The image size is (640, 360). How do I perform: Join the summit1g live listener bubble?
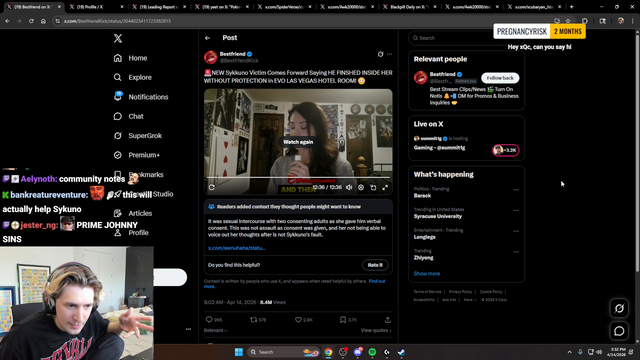[506, 150]
